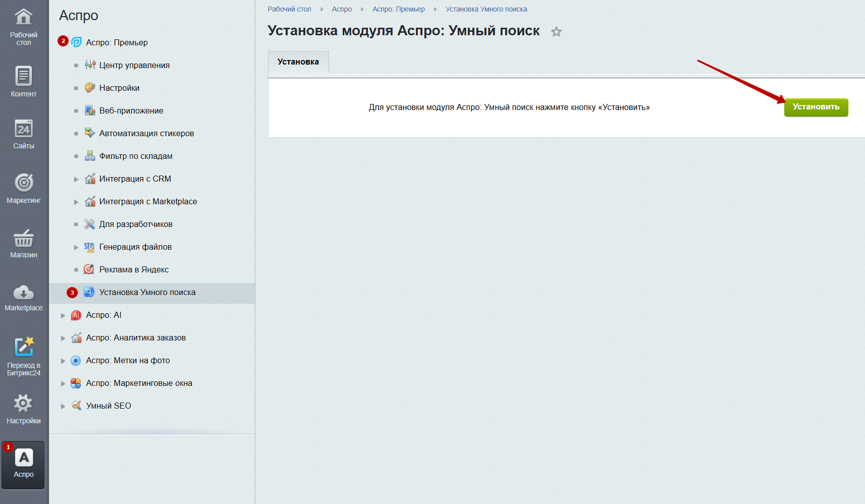Click the Аспро: Маркетинговые окна icon
This screenshot has width=865, height=504.
pyautogui.click(x=76, y=383)
